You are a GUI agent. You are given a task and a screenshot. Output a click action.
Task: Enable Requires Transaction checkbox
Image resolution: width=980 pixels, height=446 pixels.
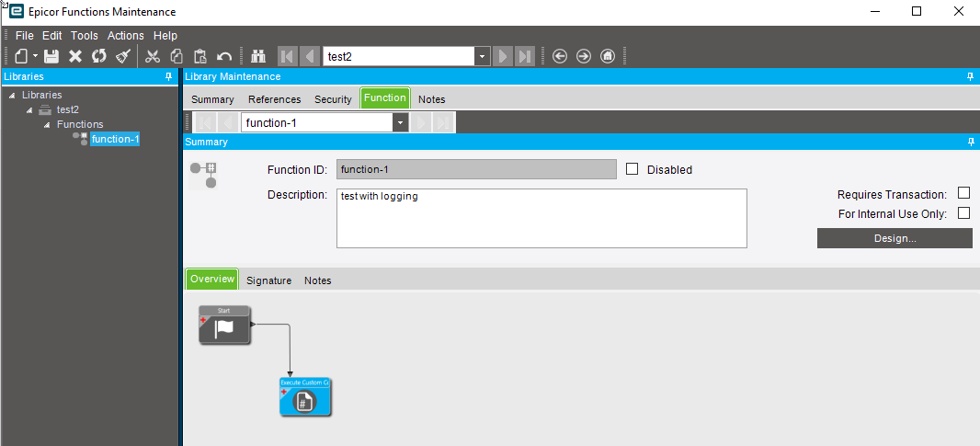coord(963,193)
